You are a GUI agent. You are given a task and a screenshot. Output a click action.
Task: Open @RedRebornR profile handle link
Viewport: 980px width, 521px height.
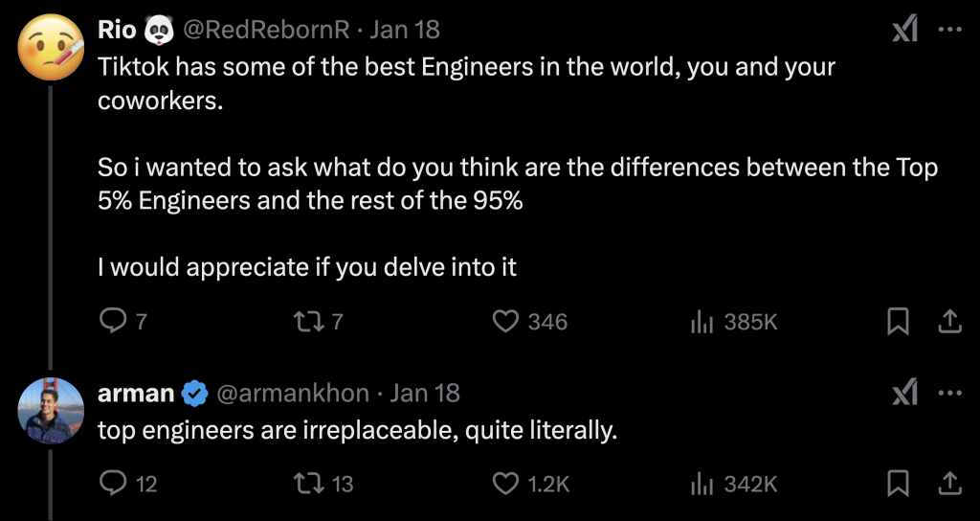click(266, 30)
